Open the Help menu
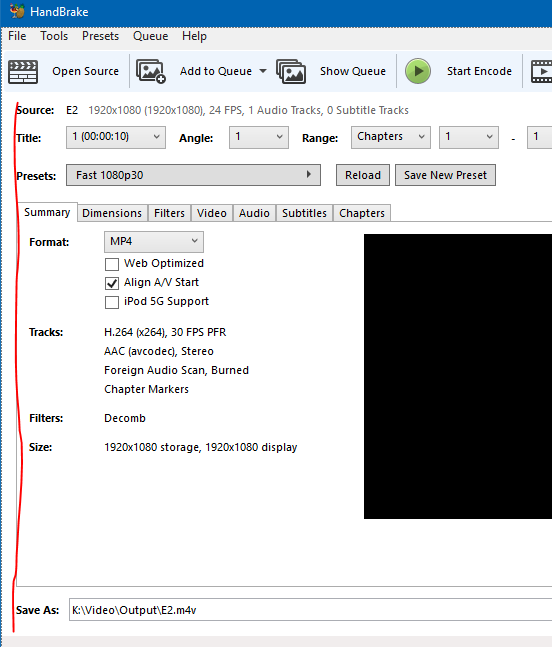The image size is (552, 647). (194, 36)
